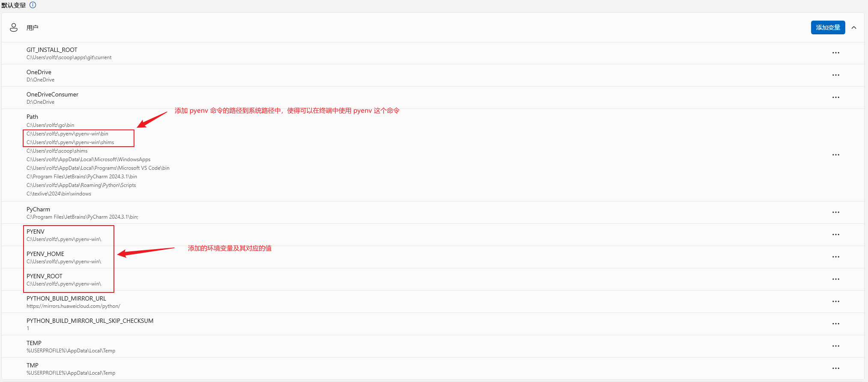868x382 pixels.
Task: Select the Path variable entry
Action: [32, 117]
